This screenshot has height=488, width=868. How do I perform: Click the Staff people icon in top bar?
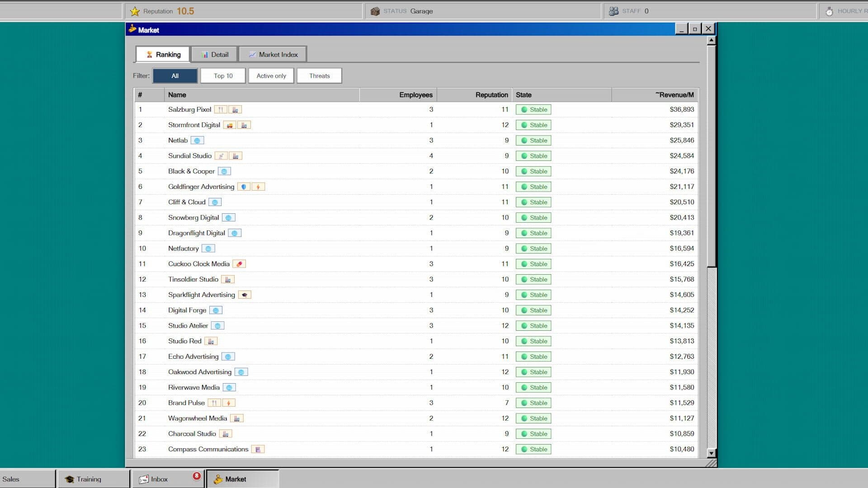point(613,11)
